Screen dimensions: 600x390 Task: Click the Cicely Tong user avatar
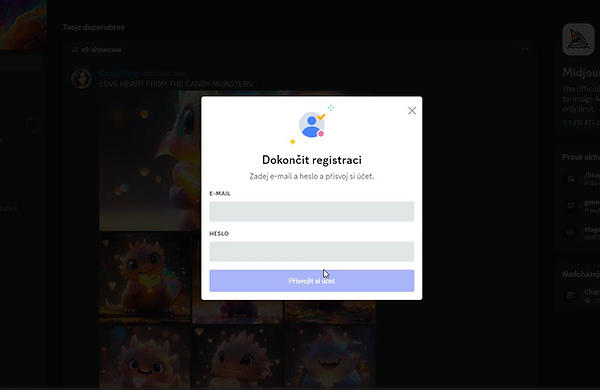pyautogui.click(x=81, y=78)
